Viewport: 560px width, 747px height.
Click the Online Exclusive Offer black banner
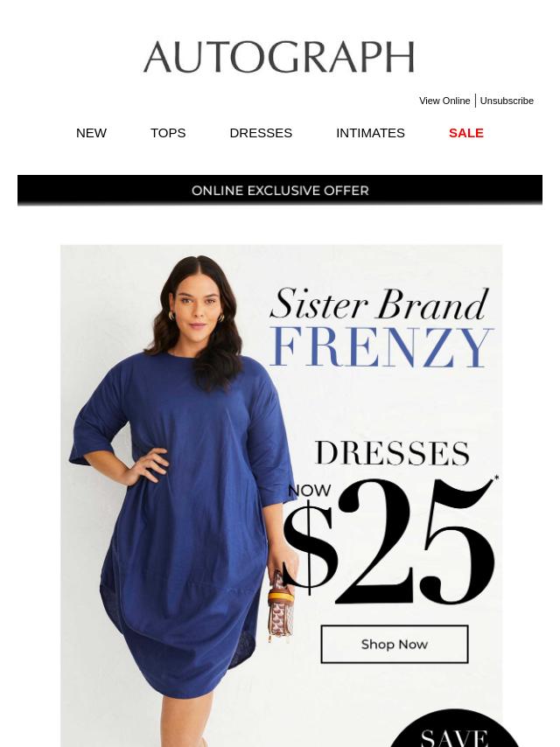tap(280, 190)
